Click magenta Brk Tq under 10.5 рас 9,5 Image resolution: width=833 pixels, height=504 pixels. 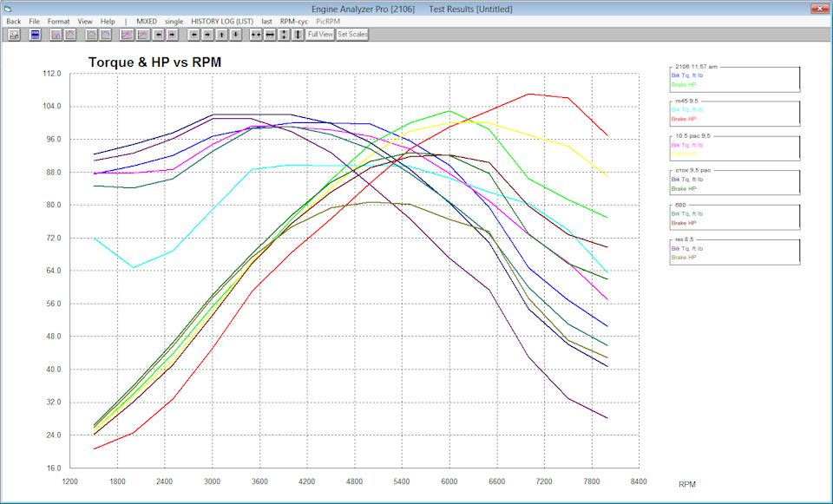coord(687,145)
